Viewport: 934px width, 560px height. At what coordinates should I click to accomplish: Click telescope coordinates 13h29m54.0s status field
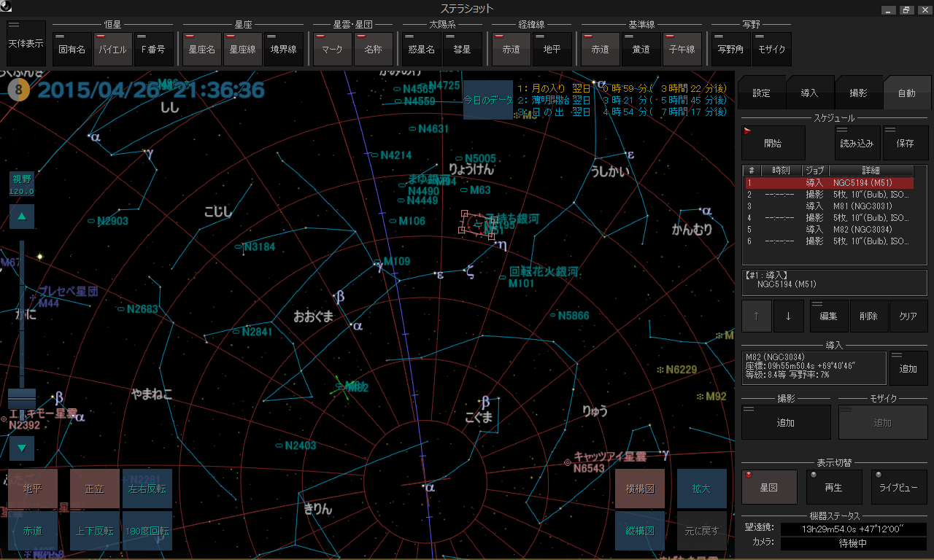tap(855, 529)
